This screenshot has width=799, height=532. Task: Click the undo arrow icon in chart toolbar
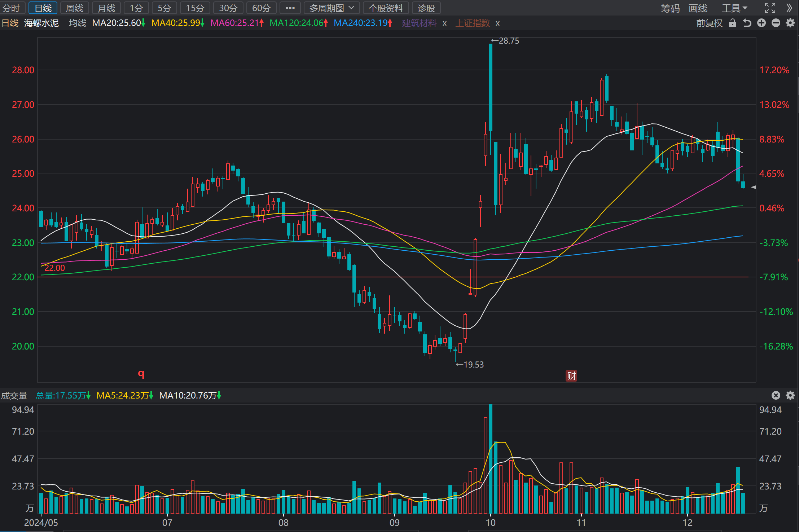(747, 23)
